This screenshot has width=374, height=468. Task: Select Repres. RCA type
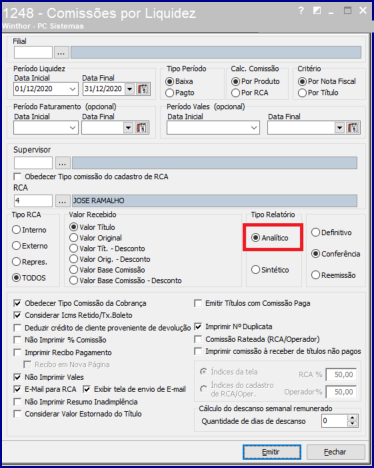coord(30,262)
